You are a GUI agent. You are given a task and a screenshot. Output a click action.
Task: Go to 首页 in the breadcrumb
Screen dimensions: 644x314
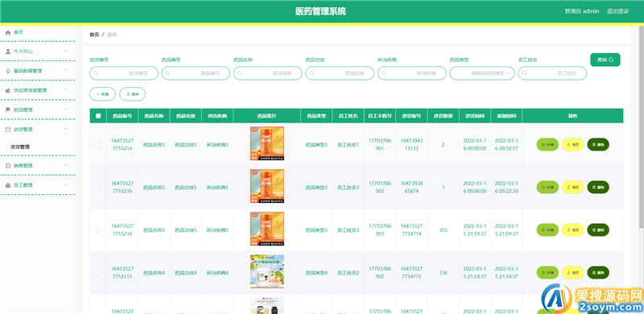[x=94, y=35]
